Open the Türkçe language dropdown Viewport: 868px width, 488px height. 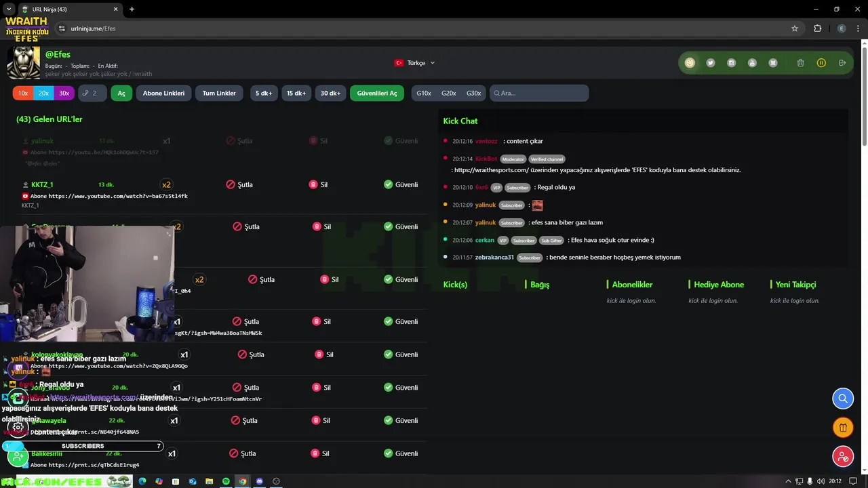(x=414, y=63)
